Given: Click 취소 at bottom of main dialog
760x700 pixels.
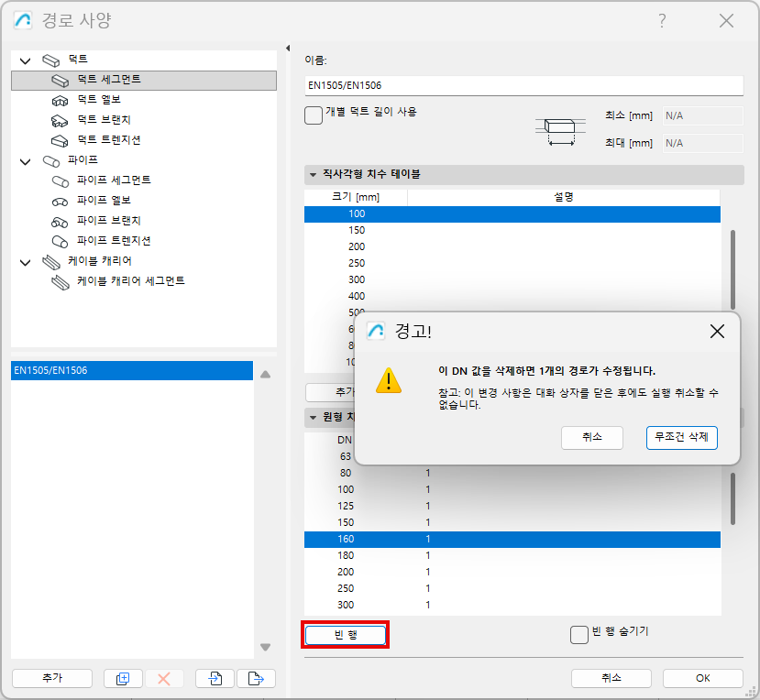Looking at the screenshot, I should [x=611, y=678].
